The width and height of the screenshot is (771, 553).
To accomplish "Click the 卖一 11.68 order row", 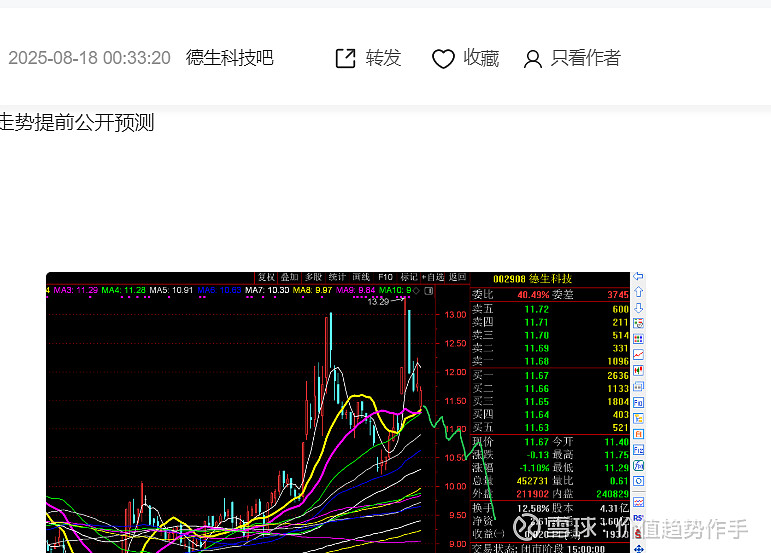I will [550, 361].
